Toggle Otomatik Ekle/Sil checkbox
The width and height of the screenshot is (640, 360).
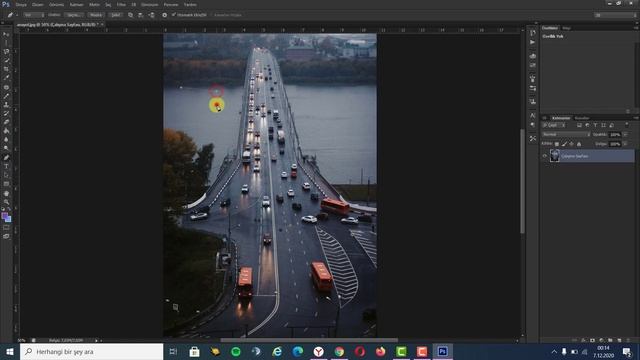point(173,15)
